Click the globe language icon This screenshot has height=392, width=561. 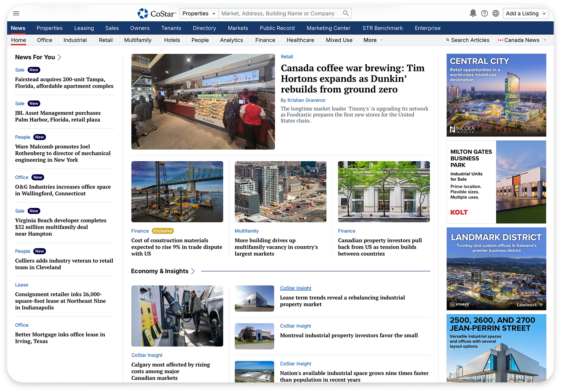[x=496, y=13]
